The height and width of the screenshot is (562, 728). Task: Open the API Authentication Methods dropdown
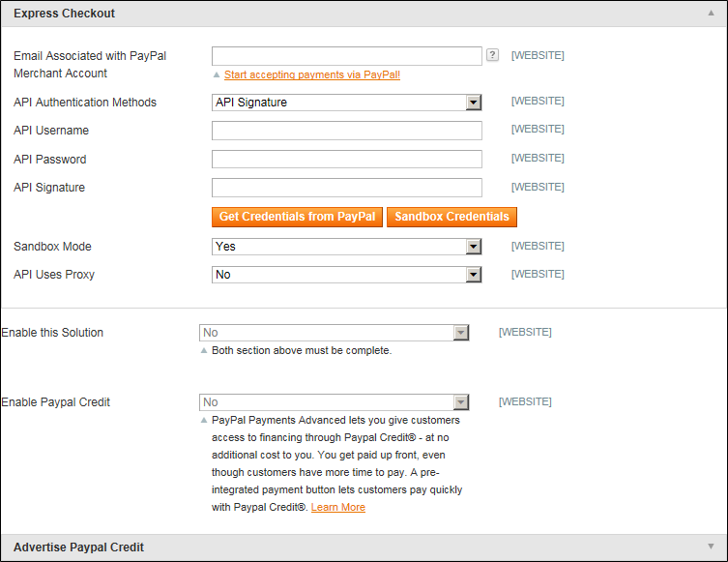[347, 103]
